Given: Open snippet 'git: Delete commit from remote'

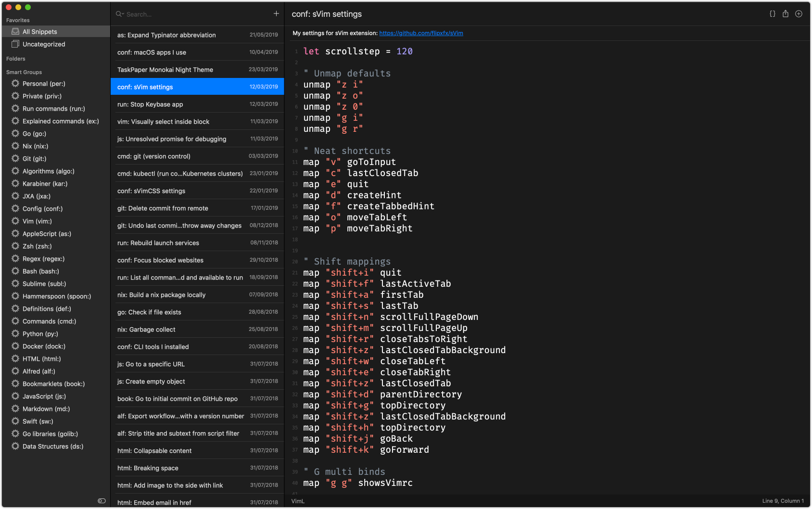Looking at the screenshot, I should 197,208.
